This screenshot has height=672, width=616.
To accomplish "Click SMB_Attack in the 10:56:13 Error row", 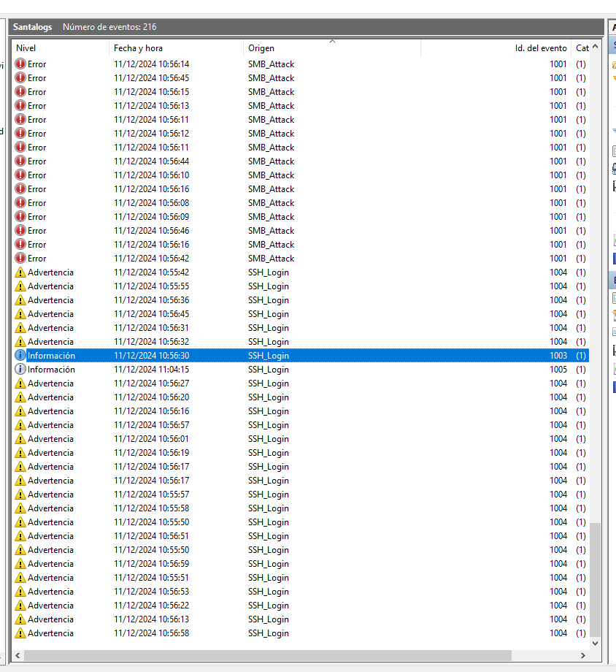I will [x=272, y=106].
